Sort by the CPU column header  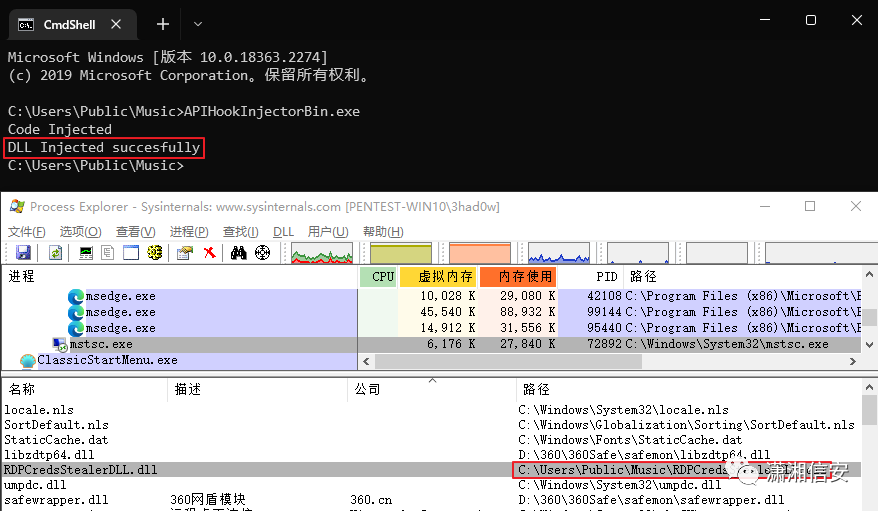pyautogui.click(x=378, y=276)
